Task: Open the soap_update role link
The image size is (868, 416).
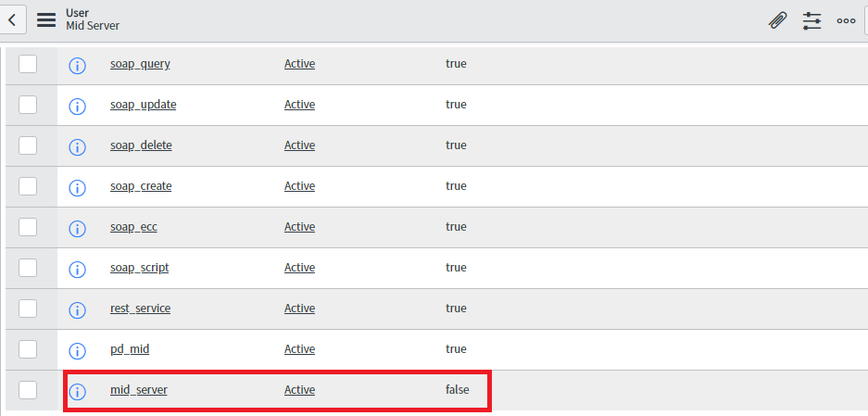Action: [144, 105]
